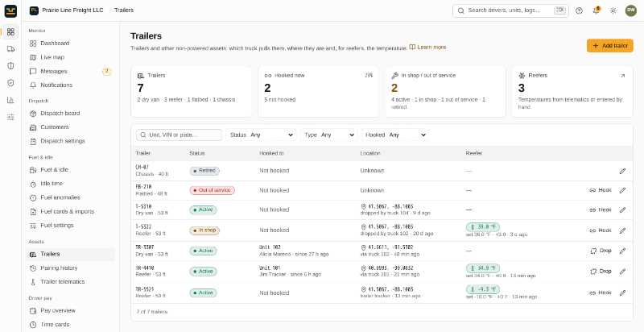Open Pairing history in the sidebar

[x=70, y=268]
